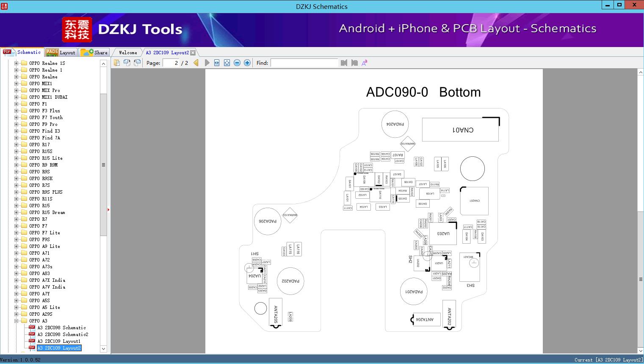Viewport: 644px width, 364px height.
Task: Click tree panel scroll up arrow
Action: tap(103, 64)
